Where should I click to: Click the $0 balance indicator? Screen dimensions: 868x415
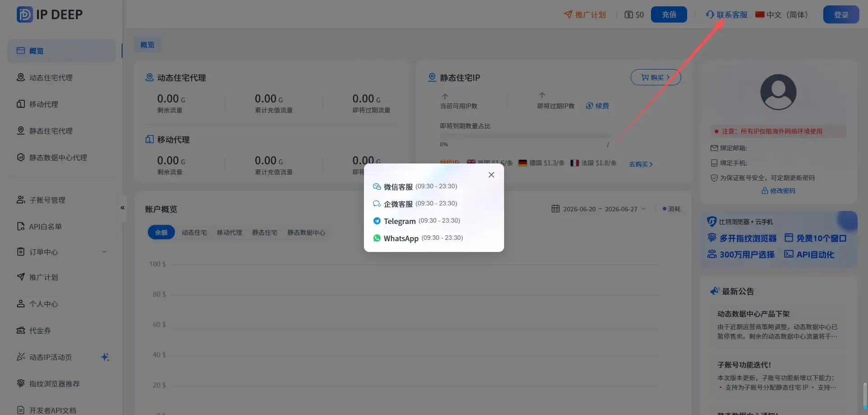click(634, 15)
